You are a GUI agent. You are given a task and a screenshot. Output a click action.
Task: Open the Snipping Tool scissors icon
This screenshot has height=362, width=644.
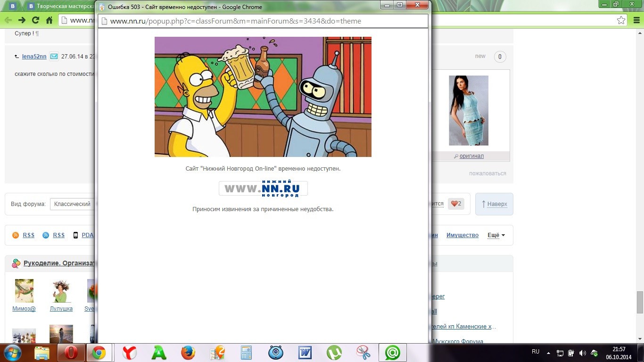coord(363,353)
